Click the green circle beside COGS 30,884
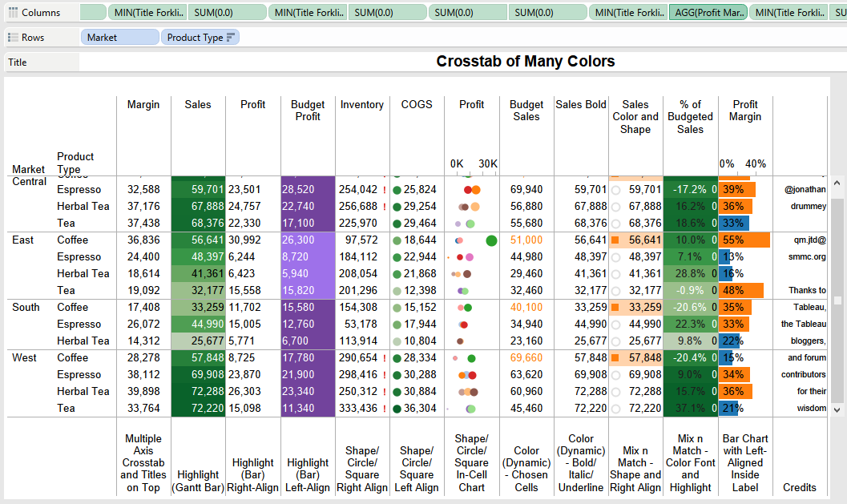 click(397, 392)
